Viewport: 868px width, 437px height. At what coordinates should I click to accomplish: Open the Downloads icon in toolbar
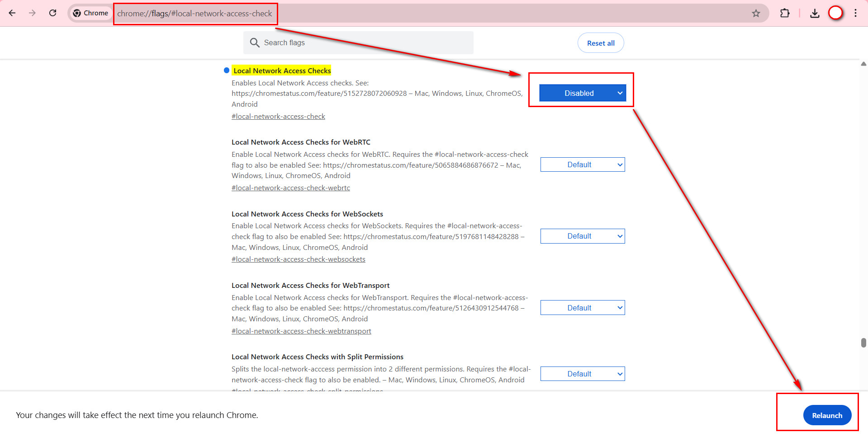815,13
